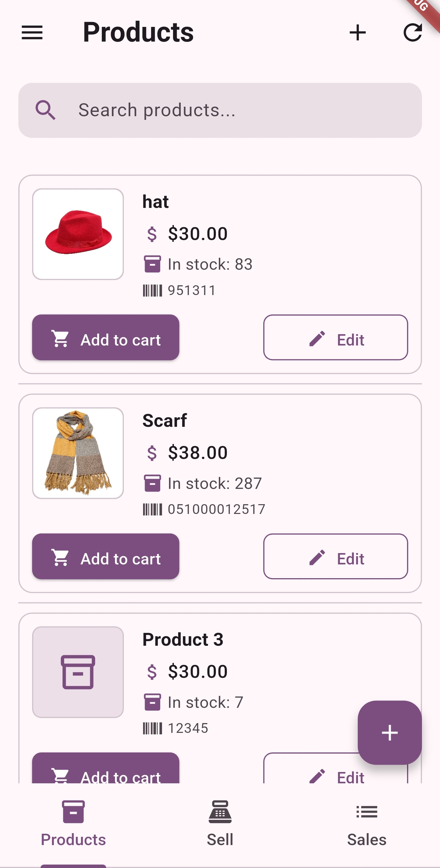Focus the Search products field
This screenshot has height=868, width=440.
click(220, 110)
